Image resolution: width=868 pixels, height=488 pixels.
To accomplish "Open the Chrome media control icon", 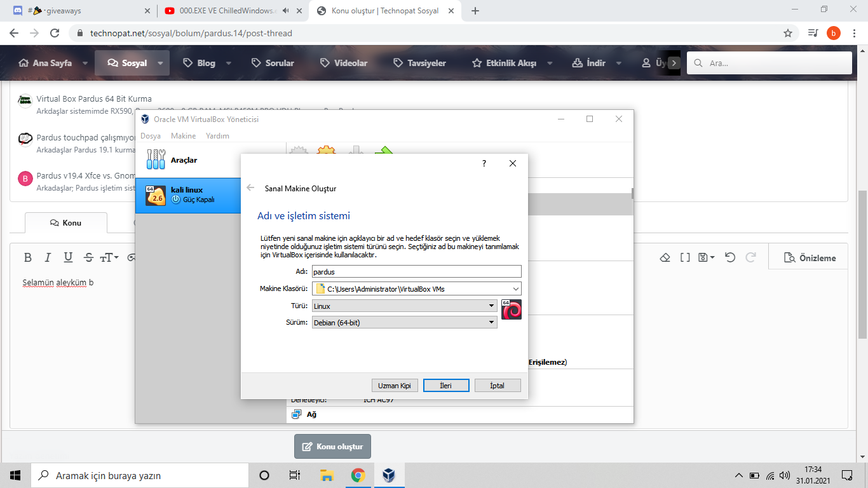I will coord(813,33).
